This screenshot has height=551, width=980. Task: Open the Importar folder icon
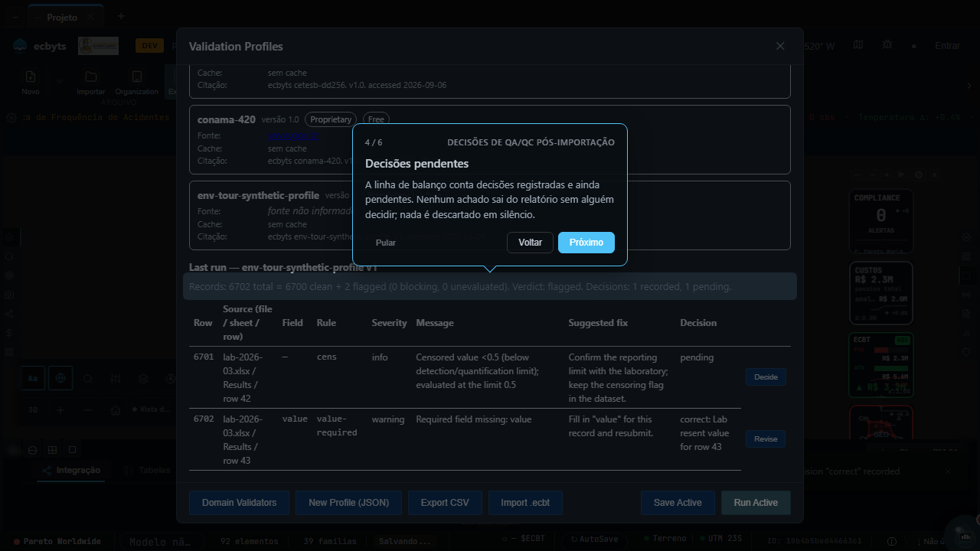point(91,77)
